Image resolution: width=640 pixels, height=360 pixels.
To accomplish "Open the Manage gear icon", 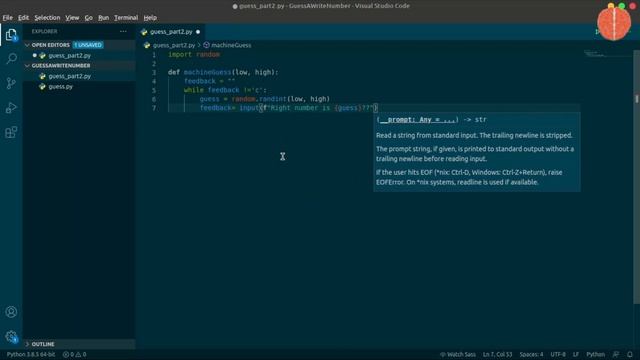I will pyautogui.click(x=11, y=336).
